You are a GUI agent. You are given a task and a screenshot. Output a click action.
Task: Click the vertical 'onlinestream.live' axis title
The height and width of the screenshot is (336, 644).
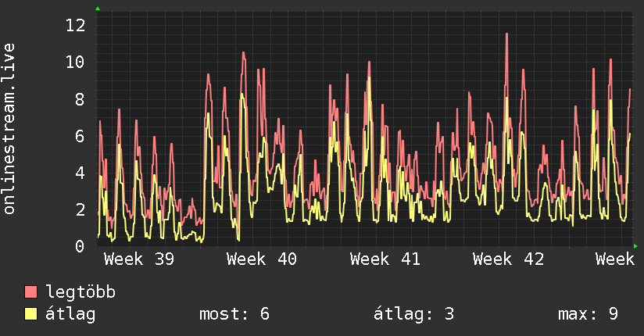(x=9, y=128)
